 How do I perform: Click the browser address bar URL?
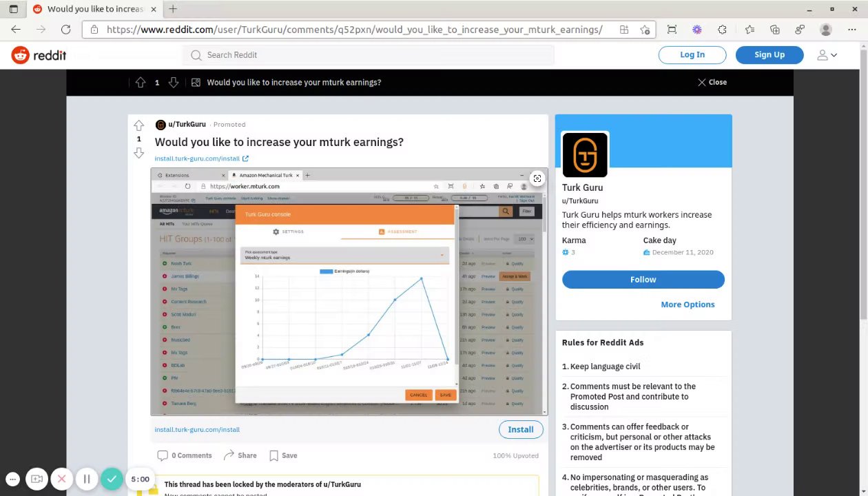click(354, 30)
